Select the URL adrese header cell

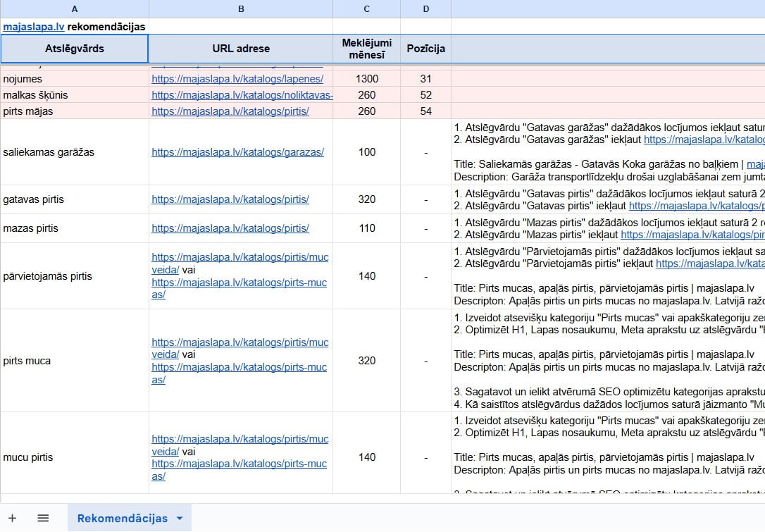(x=241, y=49)
